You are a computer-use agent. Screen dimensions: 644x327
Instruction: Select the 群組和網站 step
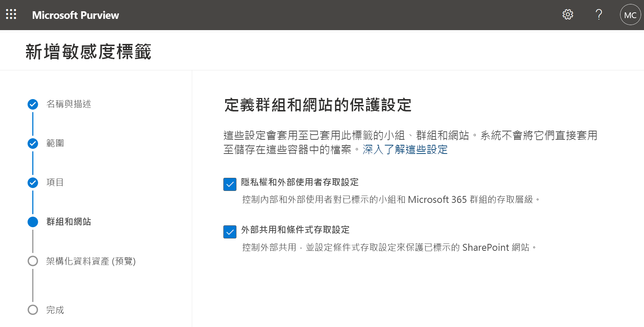tap(69, 222)
